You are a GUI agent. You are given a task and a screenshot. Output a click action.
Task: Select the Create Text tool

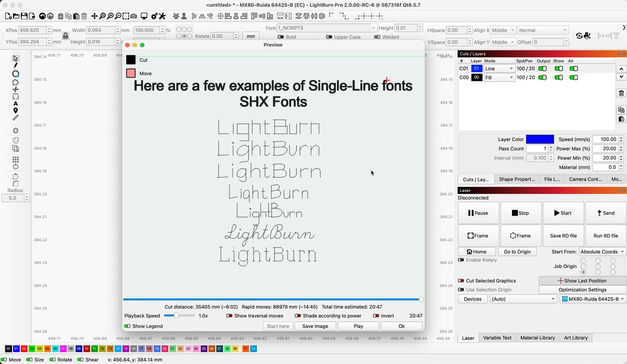click(15, 103)
